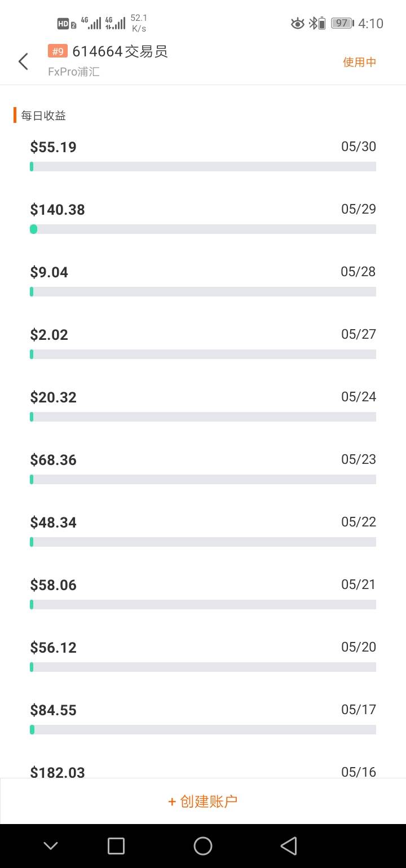Tap Android home circle button

pos(203,845)
